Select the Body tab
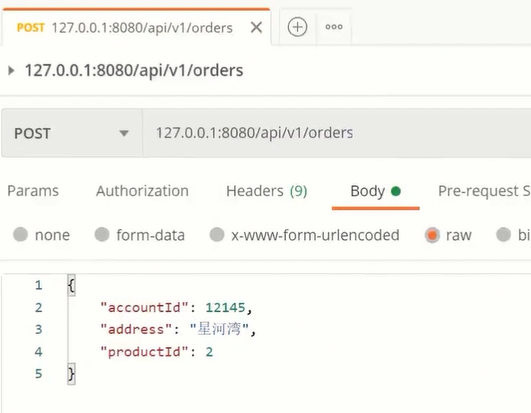Screen dimensions: 531x413 tap(376, 191)
